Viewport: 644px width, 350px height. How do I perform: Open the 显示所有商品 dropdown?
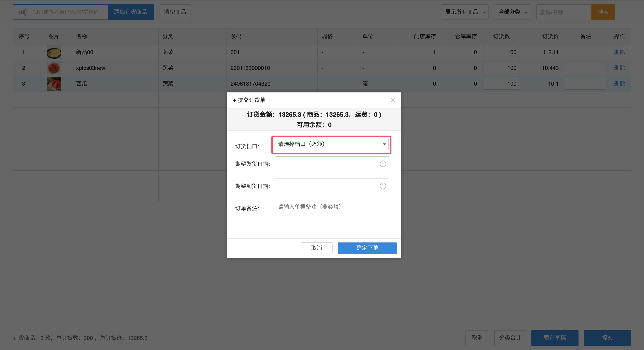[465, 12]
